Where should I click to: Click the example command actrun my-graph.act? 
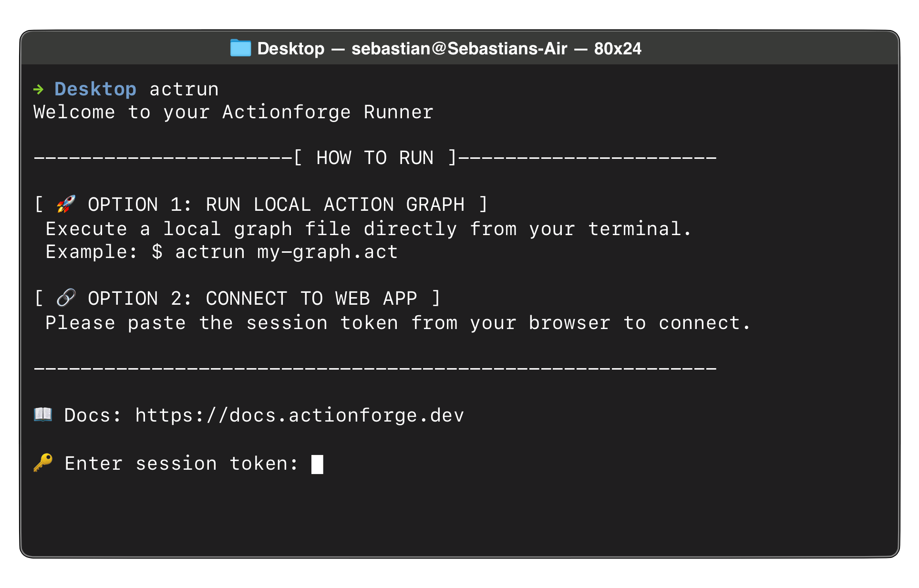pos(286,252)
